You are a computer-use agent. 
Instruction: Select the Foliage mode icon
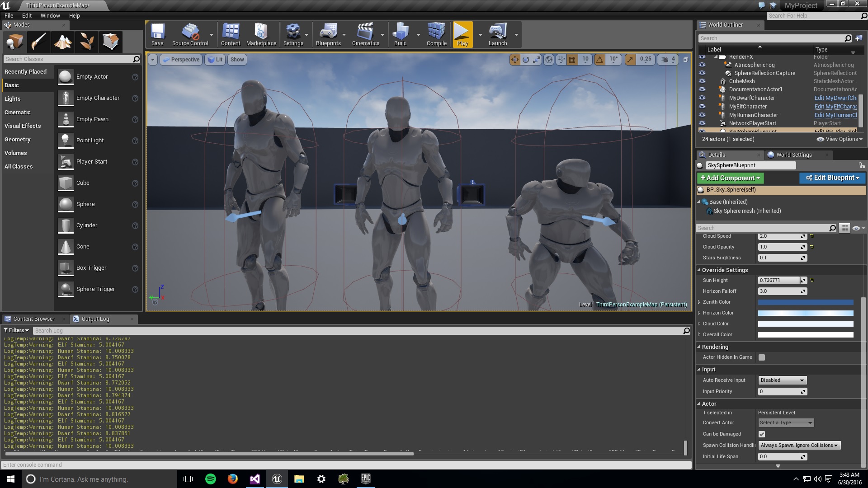pyautogui.click(x=86, y=42)
